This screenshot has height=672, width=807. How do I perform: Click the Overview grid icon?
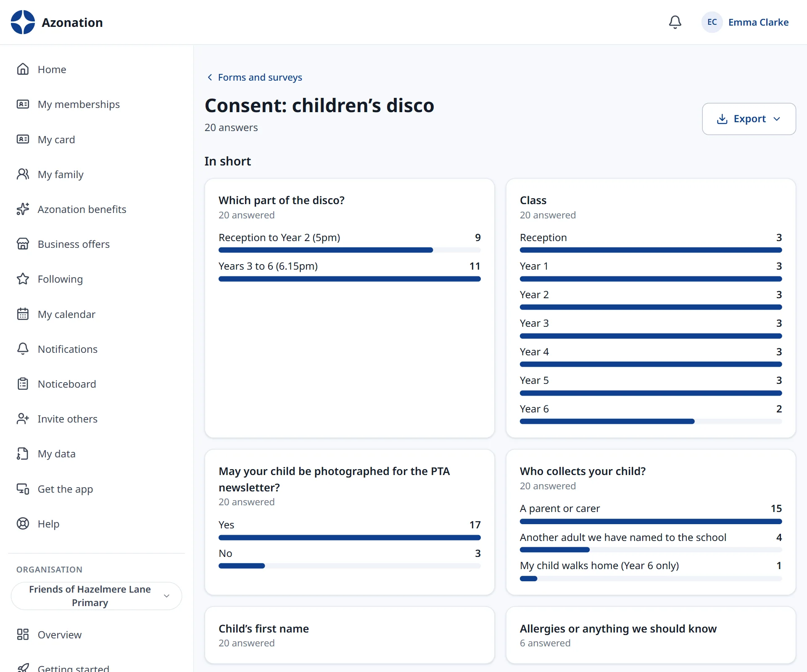tap(23, 635)
